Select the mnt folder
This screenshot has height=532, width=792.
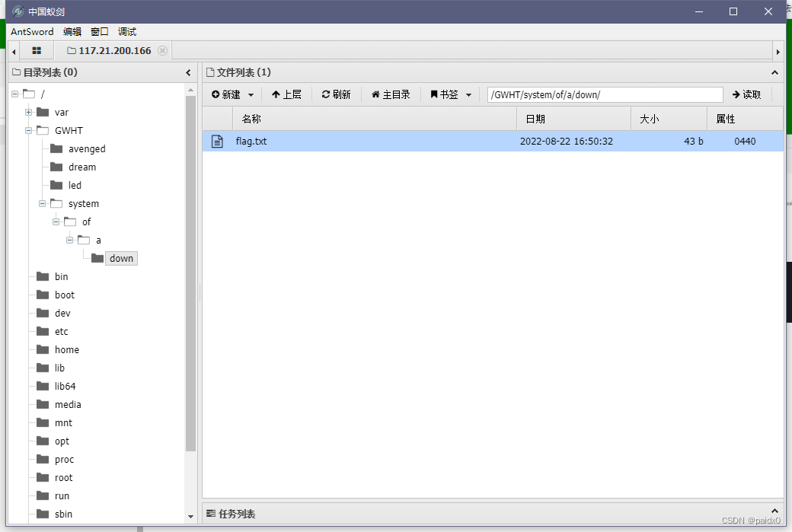tap(63, 423)
